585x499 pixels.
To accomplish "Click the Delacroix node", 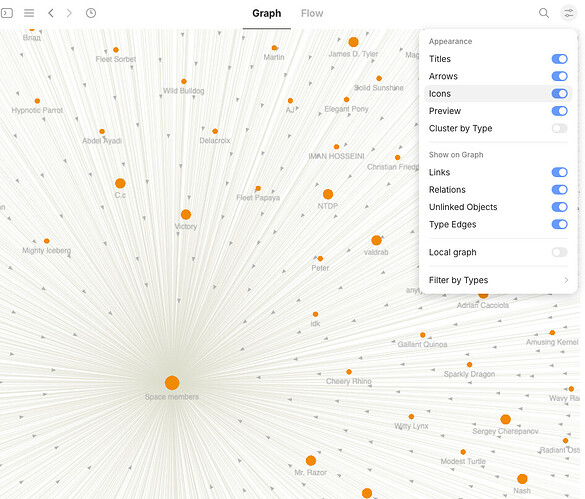I will (215, 131).
